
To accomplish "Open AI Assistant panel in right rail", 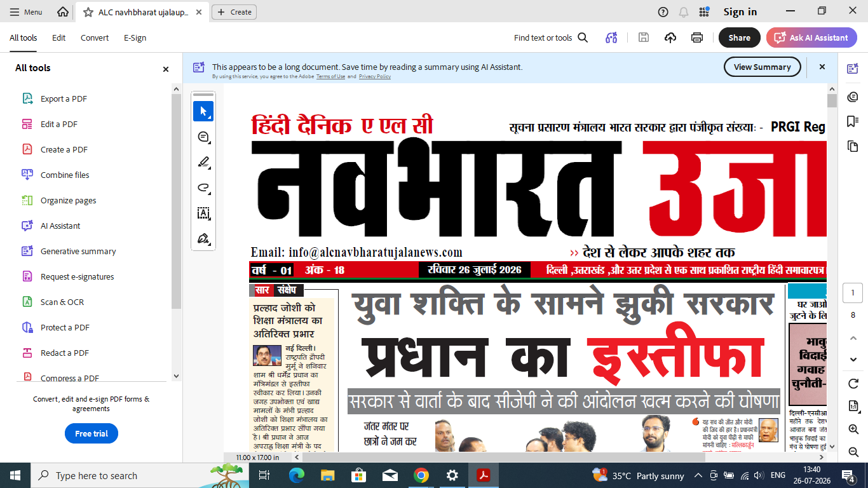I will (853, 69).
